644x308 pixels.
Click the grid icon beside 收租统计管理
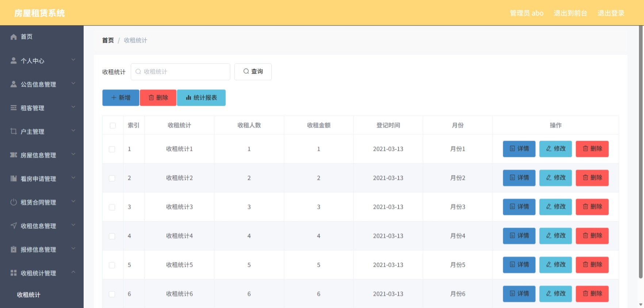pyautogui.click(x=14, y=273)
